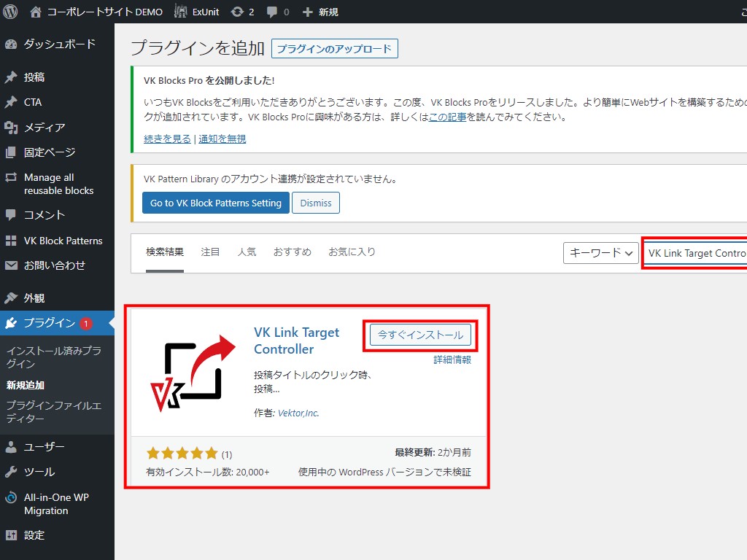Switch to the 人気 tab
Screen dimensions: 747x560
[247, 252]
